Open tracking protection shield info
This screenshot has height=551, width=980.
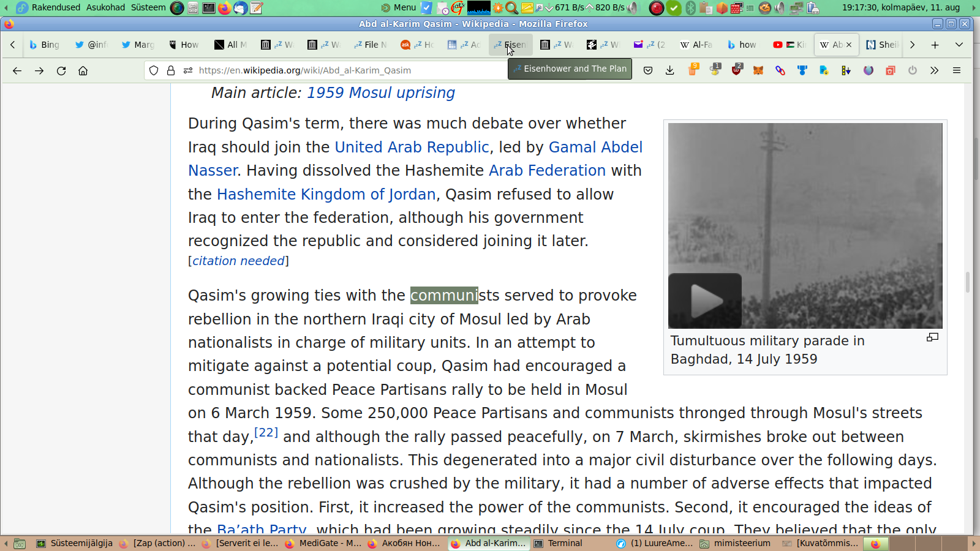coord(154,70)
